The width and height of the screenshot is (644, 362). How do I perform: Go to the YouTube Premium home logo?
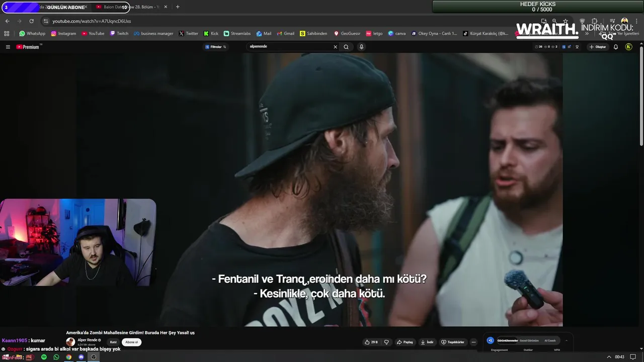coord(28,47)
